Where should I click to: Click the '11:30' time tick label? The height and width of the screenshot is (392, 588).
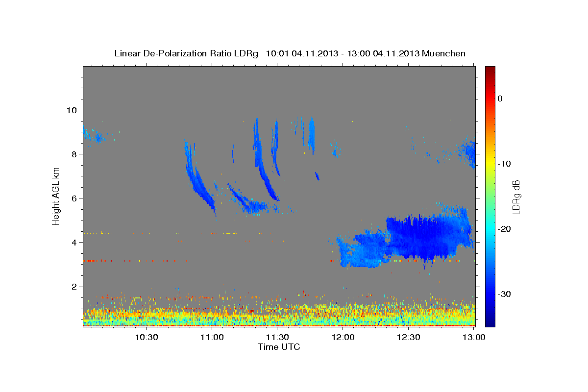(x=277, y=337)
